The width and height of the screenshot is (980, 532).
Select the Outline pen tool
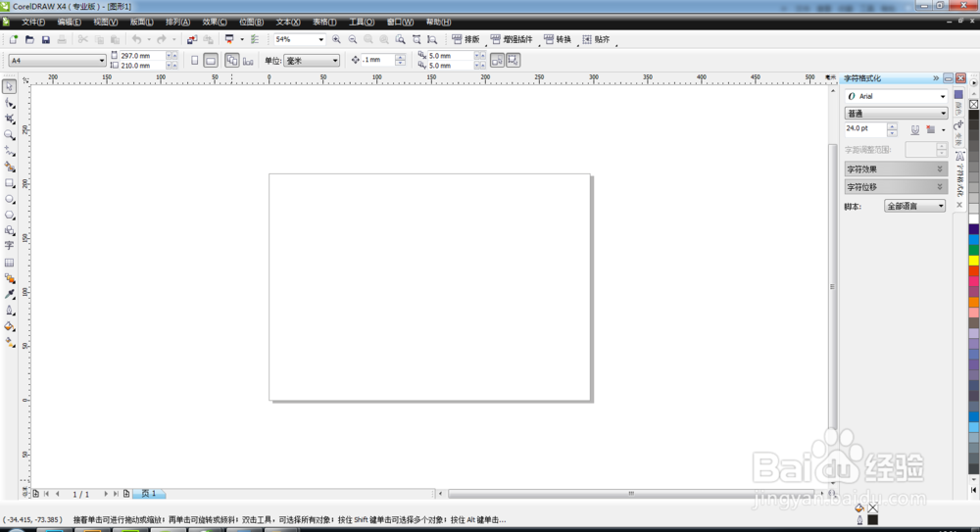tap(10, 310)
